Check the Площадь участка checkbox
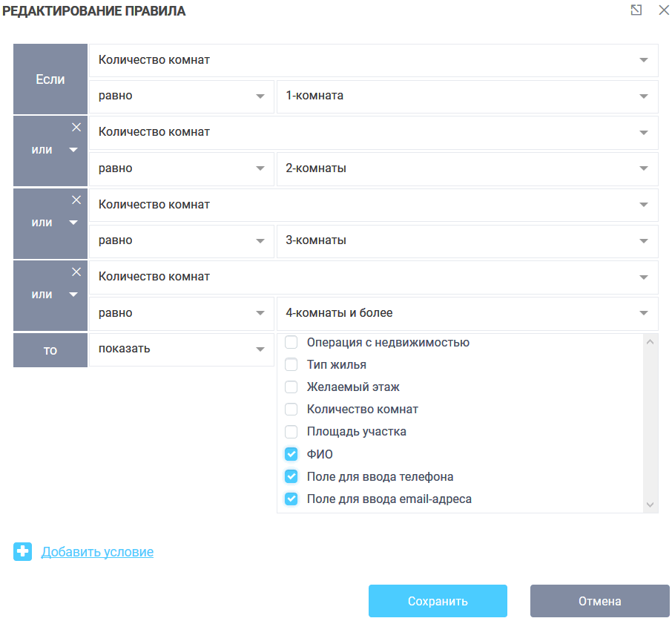Screen dimensions: 672x621 [291, 432]
